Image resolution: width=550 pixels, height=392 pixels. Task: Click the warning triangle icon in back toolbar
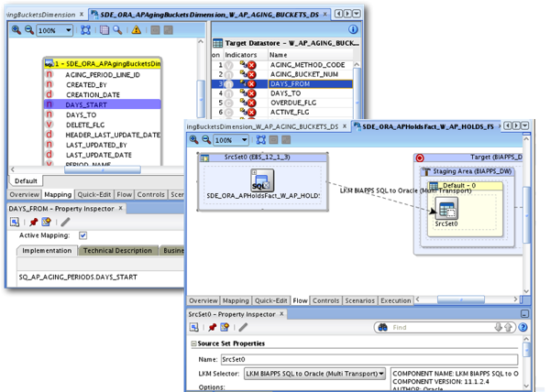[136, 30]
